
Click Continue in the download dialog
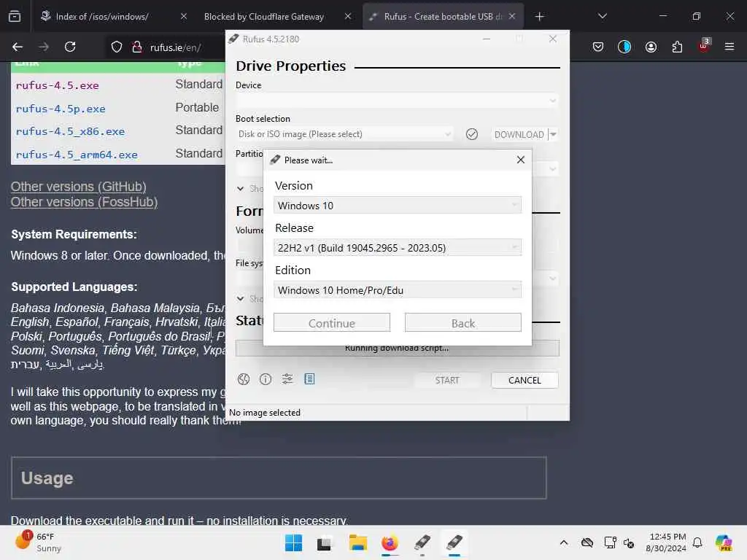pyautogui.click(x=332, y=323)
